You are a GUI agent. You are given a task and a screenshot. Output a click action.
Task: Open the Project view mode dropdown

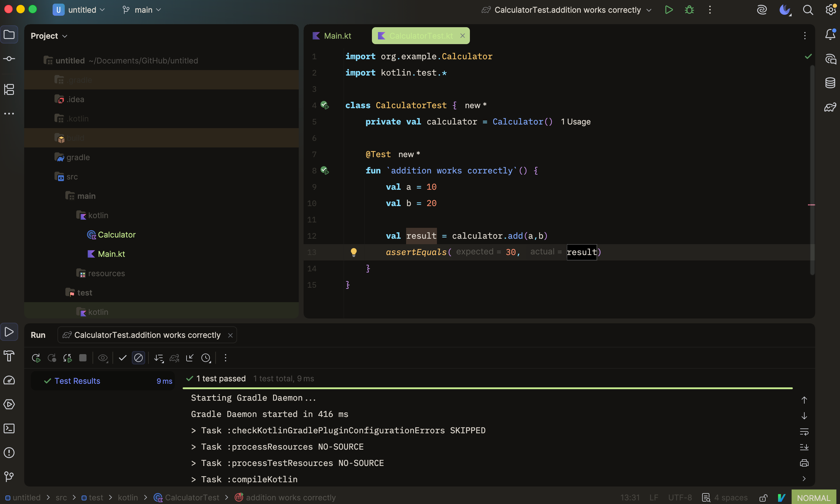49,36
